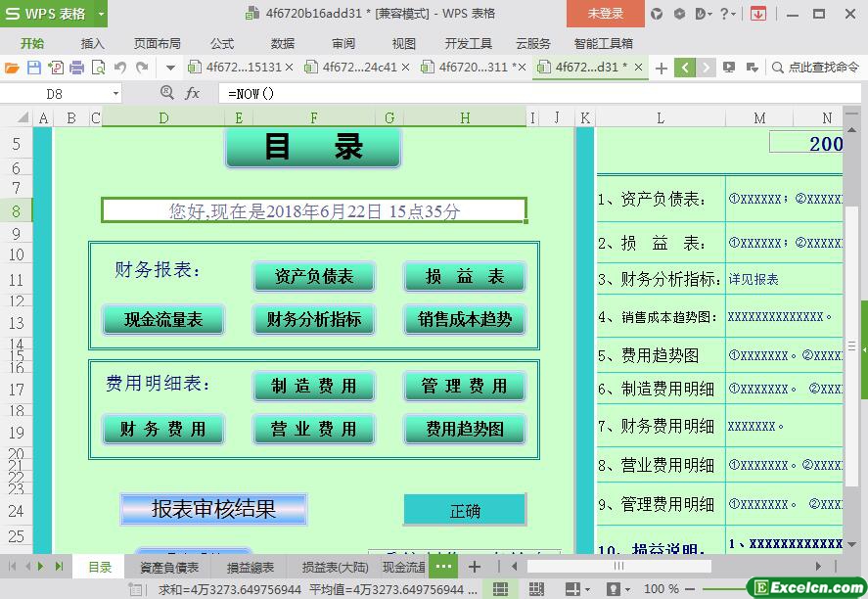868x599 pixels.
Task: Add a new sheet with plus icon
Action: [x=475, y=567]
